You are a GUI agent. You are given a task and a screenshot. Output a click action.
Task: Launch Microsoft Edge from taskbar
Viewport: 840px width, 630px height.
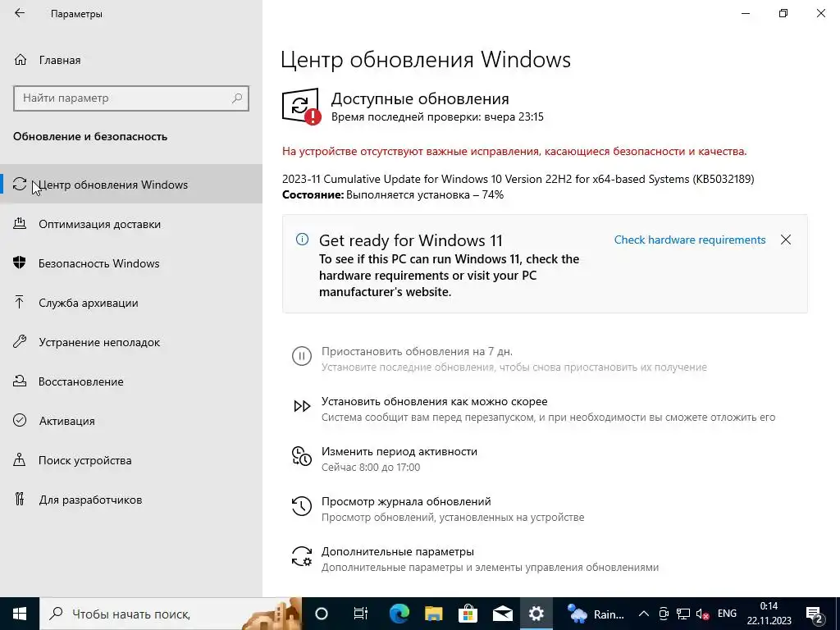click(x=399, y=614)
